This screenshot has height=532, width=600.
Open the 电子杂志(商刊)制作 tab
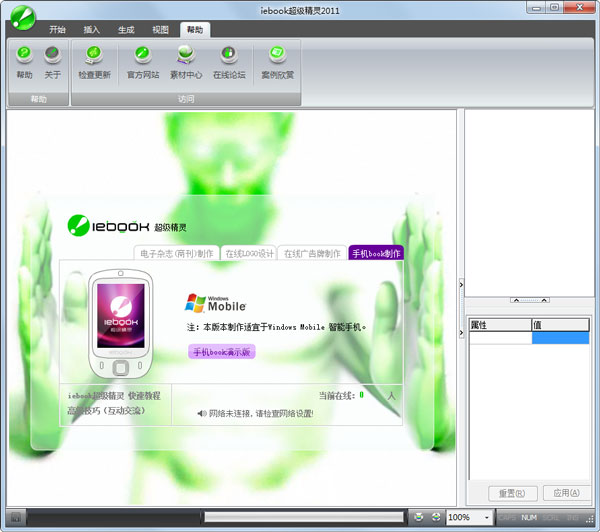point(177,253)
